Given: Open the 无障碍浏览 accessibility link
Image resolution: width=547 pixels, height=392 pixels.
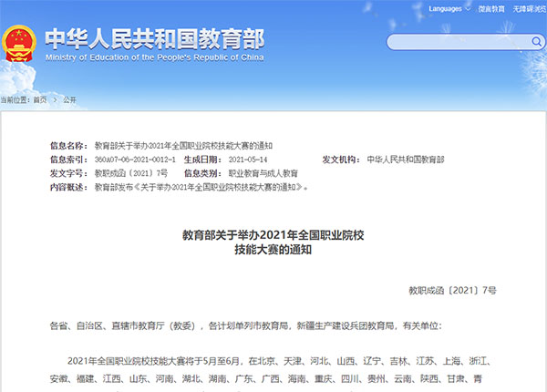Looking at the screenshot, I should coord(529,9).
